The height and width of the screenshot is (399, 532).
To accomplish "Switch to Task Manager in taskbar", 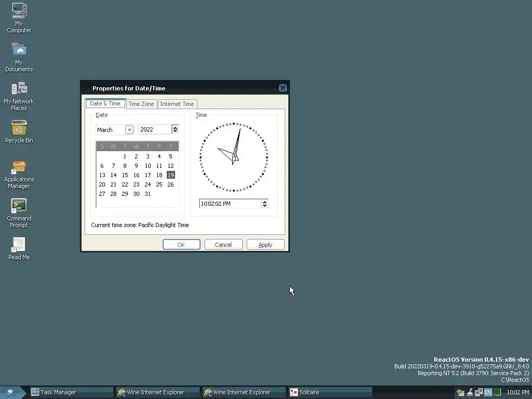I will coord(72,393).
